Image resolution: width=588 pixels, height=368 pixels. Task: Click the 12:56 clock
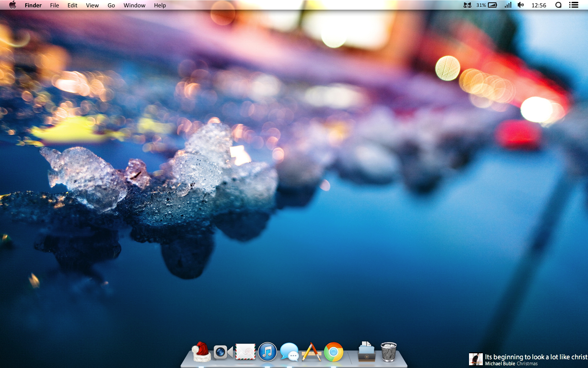538,6
